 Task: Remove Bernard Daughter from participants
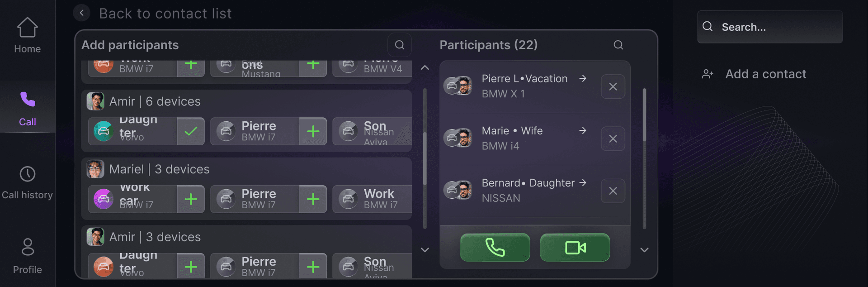click(x=613, y=191)
